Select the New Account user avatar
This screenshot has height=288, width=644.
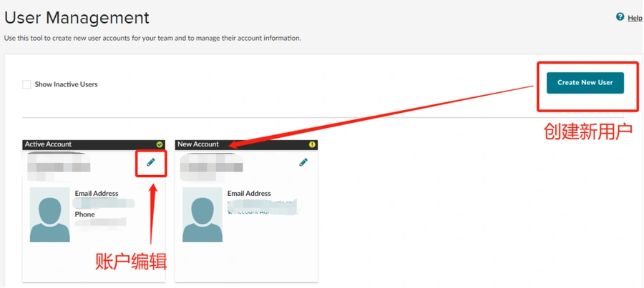203,214
